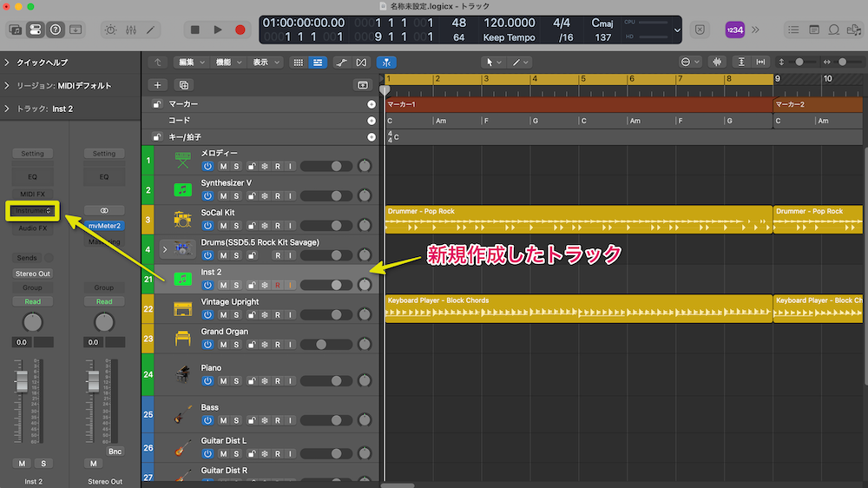Click the Bass track guitar icon
The image size is (868, 488).
click(x=182, y=414)
